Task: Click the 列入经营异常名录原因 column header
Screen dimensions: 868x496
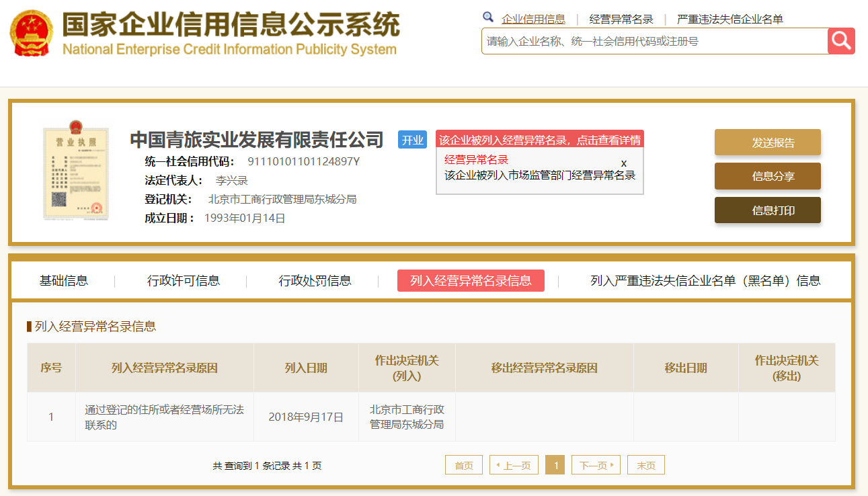Action: pyautogui.click(x=165, y=368)
